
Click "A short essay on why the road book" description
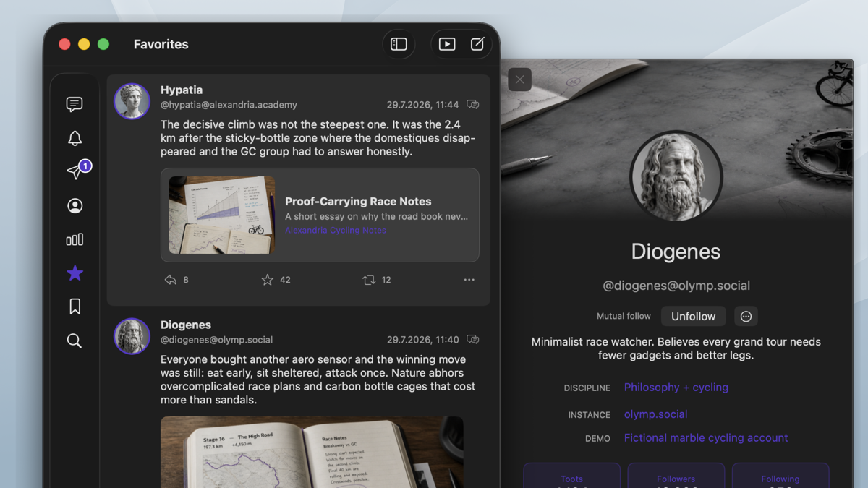coord(376,216)
